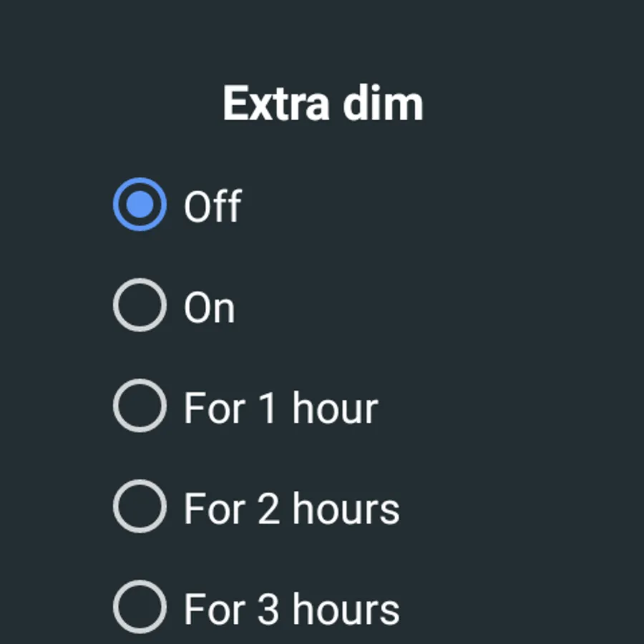Select the Off radio button
The image size is (644, 644).
click(140, 205)
